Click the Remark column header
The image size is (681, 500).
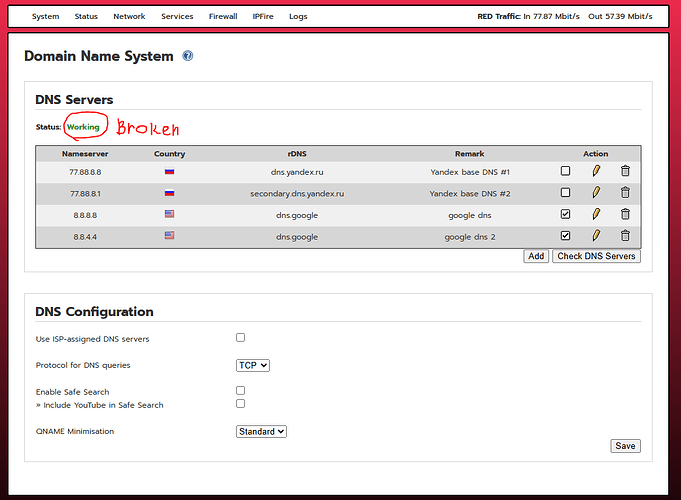[469, 154]
